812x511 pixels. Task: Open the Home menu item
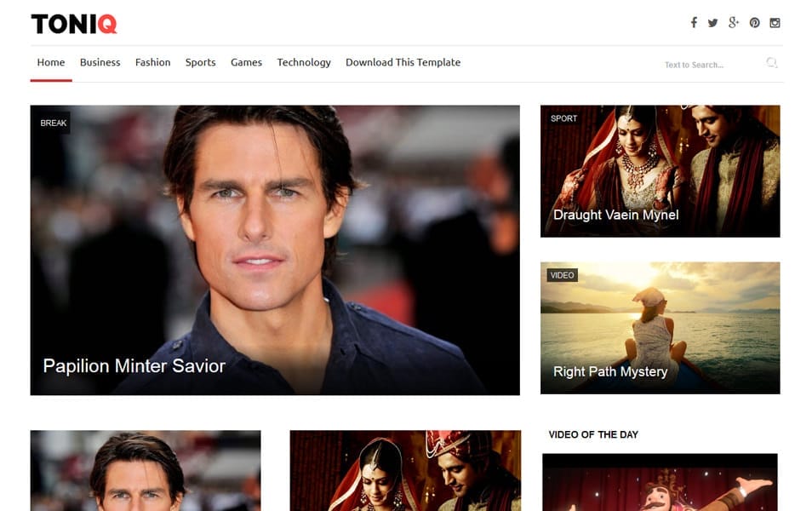pos(50,62)
